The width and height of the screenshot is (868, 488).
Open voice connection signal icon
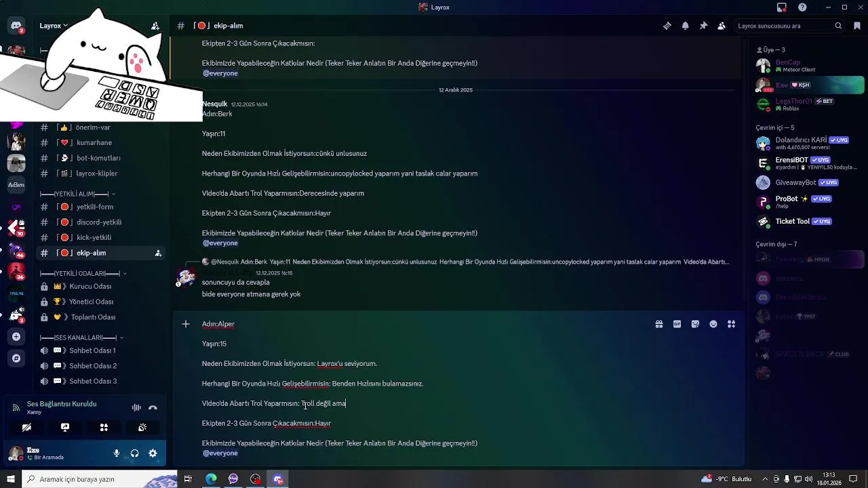(16, 407)
